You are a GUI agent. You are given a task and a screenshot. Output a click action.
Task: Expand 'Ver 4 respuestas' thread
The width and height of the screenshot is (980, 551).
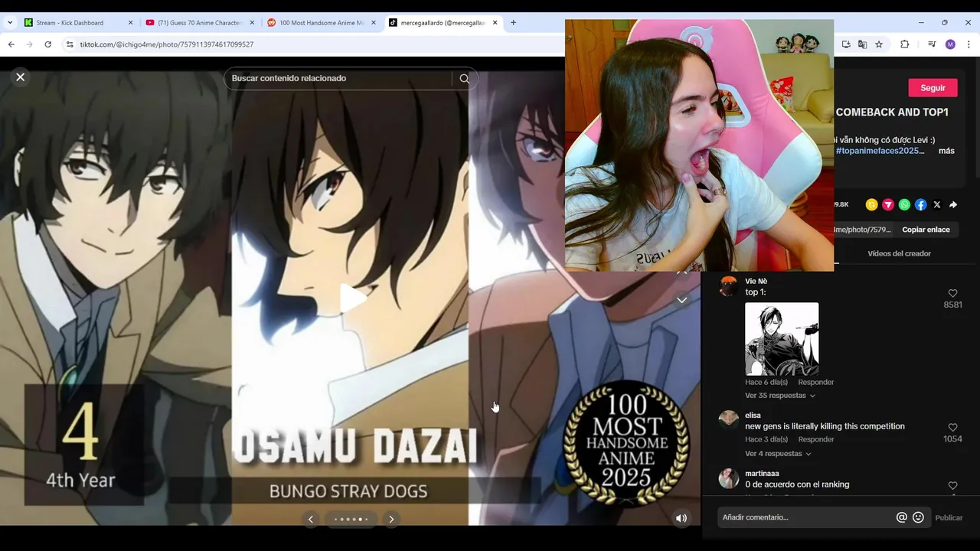point(777,454)
